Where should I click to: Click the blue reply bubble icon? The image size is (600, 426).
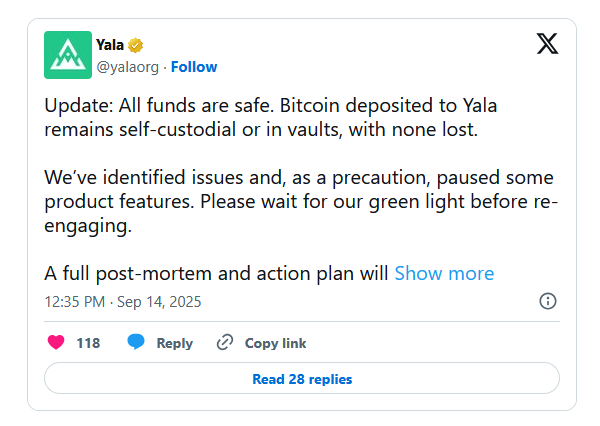(136, 342)
